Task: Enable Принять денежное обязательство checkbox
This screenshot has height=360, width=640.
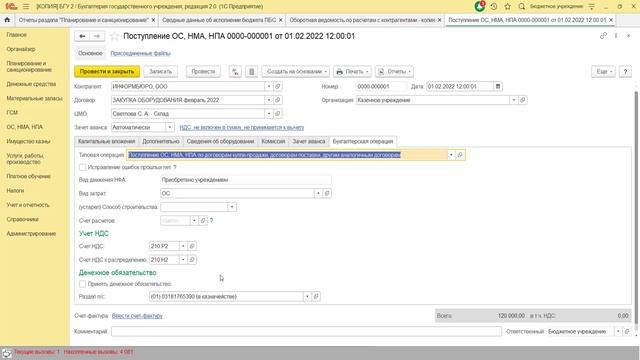Action: tap(82, 284)
